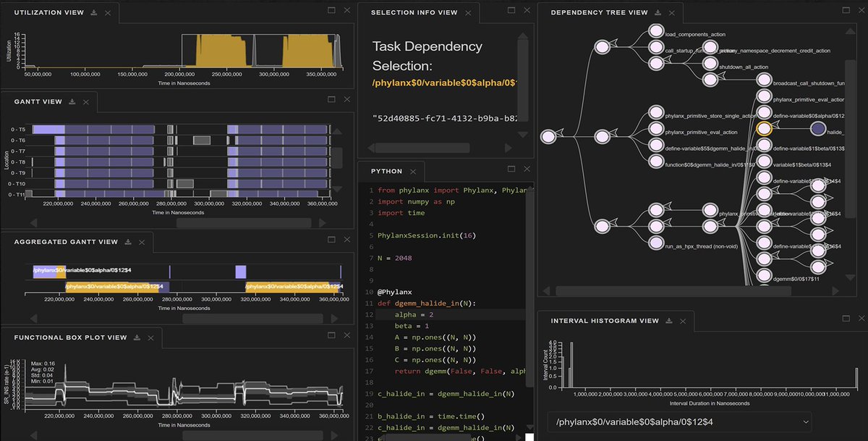This screenshot has height=441, width=868.
Task: Download the Gantt View chart
Action: (x=72, y=102)
